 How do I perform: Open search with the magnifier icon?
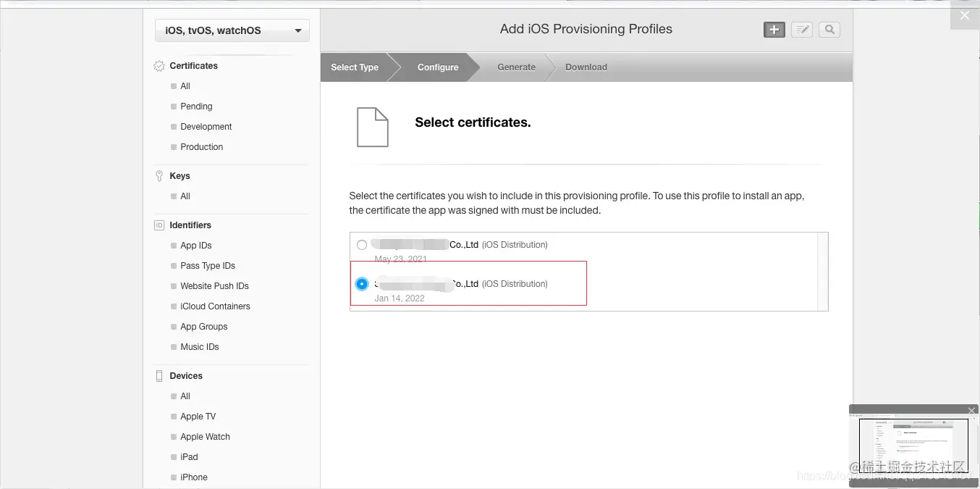pyautogui.click(x=829, y=30)
